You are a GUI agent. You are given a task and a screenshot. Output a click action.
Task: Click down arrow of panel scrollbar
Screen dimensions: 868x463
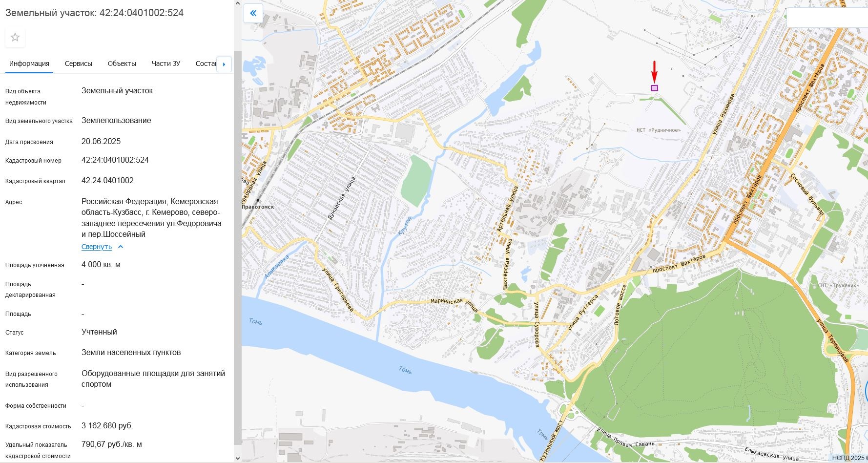pos(238,458)
